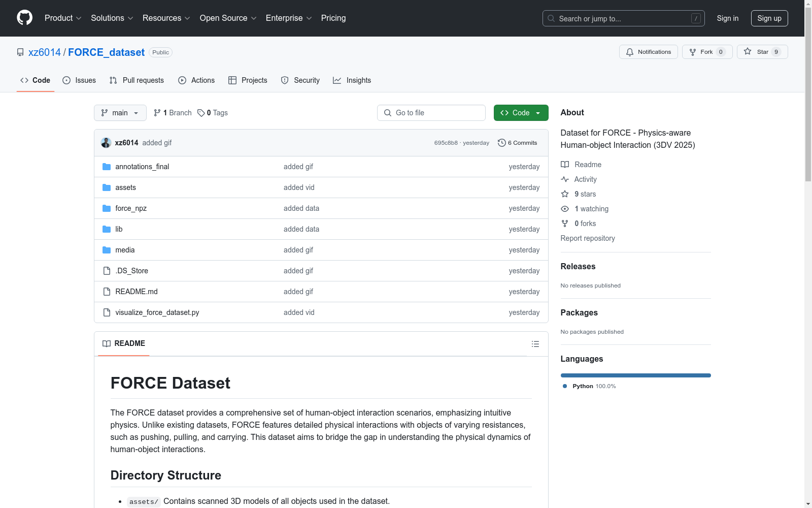This screenshot has height=508, width=812.
Task: Click the history clock icon near 6 Commits
Action: pyautogui.click(x=502, y=143)
